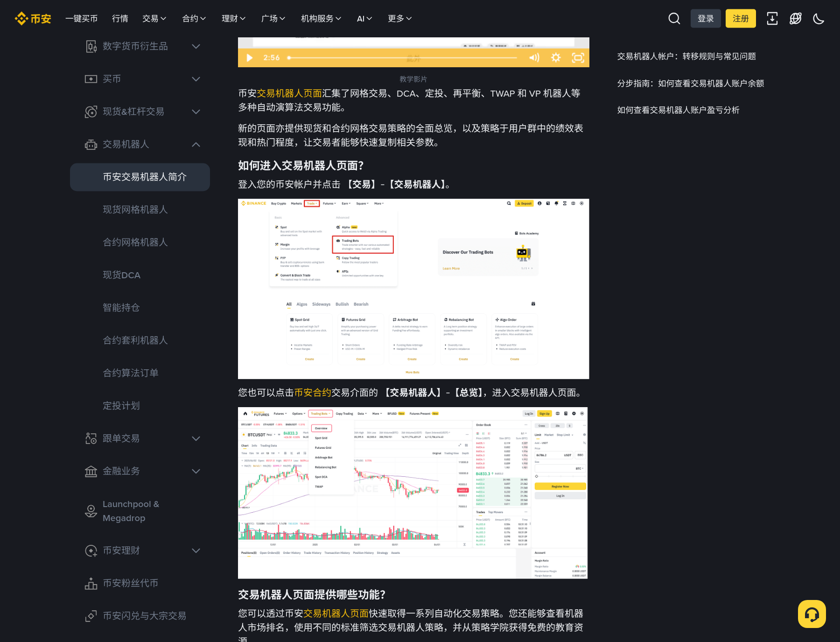This screenshot has width=840, height=642.
Task: Click the 登录 button
Action: coord(706,19)
